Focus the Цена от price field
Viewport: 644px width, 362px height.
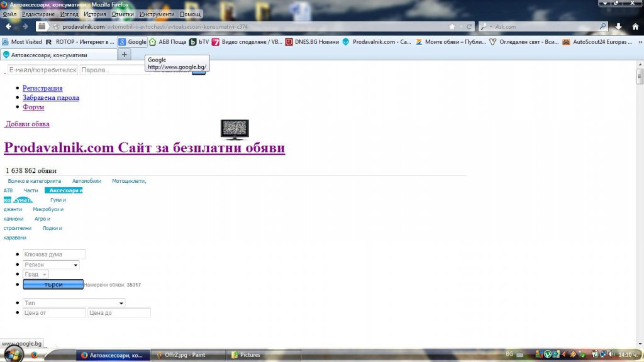[54, 313]
